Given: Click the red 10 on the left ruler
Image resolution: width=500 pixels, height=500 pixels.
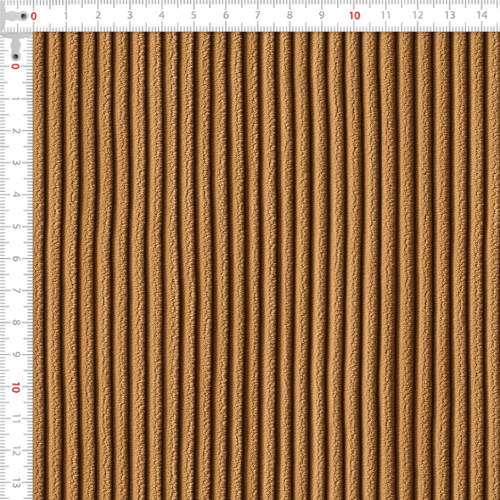Looking at the screenshot, I should pyautogui.click(x=16, y=388).
